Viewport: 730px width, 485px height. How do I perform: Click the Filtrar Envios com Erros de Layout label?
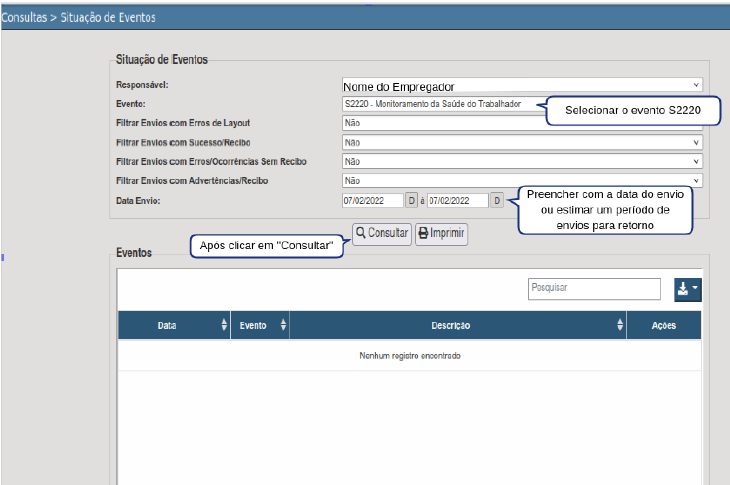point(182,123)
